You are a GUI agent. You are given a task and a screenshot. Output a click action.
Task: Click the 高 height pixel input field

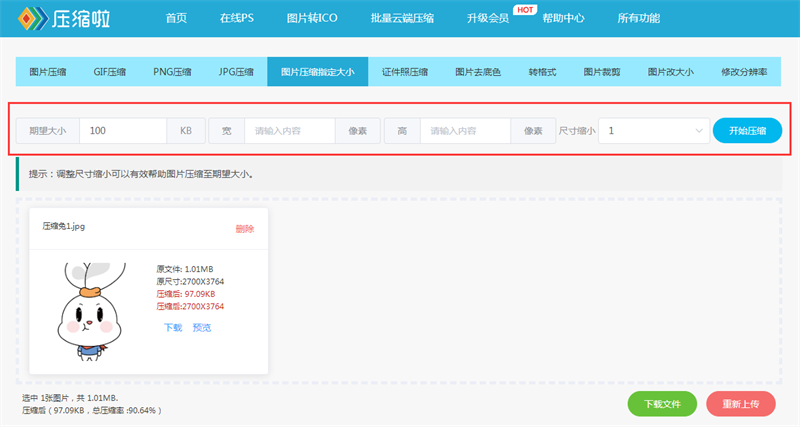click(x=465, y=131)
